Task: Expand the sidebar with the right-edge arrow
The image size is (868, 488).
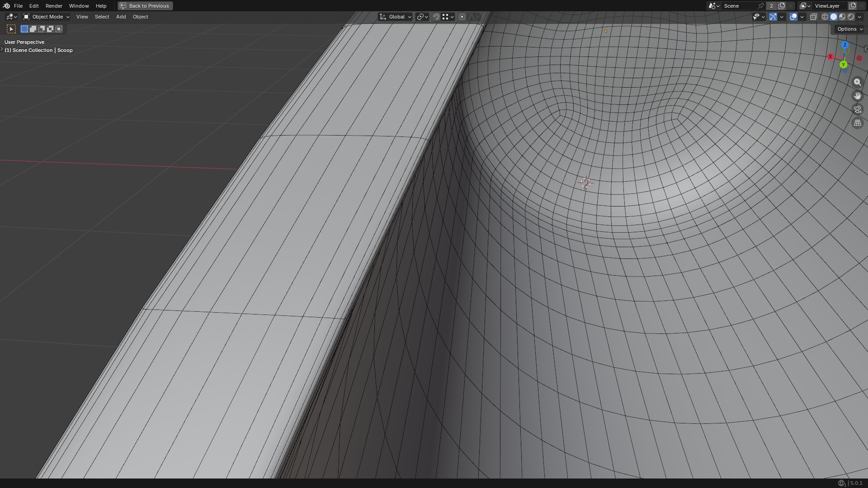Action: pyautogui.click(x=866, y=49)
